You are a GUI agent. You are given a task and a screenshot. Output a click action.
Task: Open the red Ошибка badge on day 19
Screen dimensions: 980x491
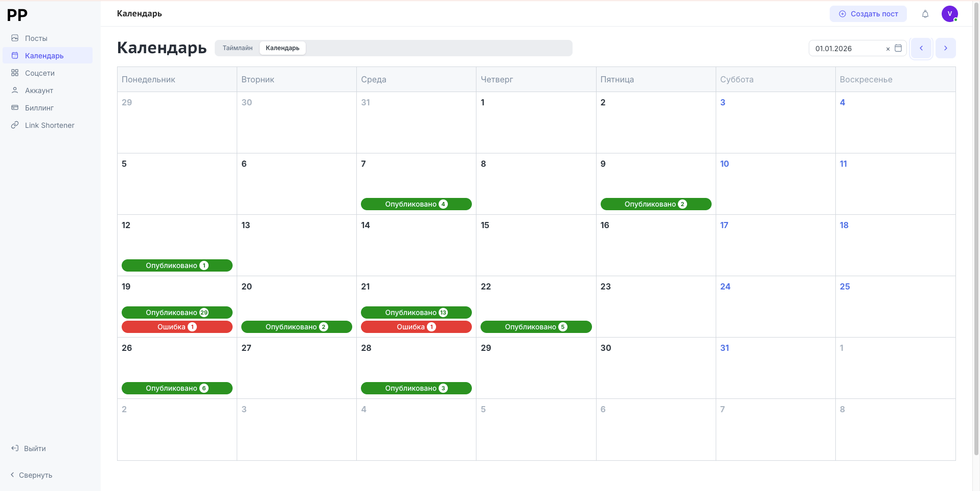tap(177, 327)
